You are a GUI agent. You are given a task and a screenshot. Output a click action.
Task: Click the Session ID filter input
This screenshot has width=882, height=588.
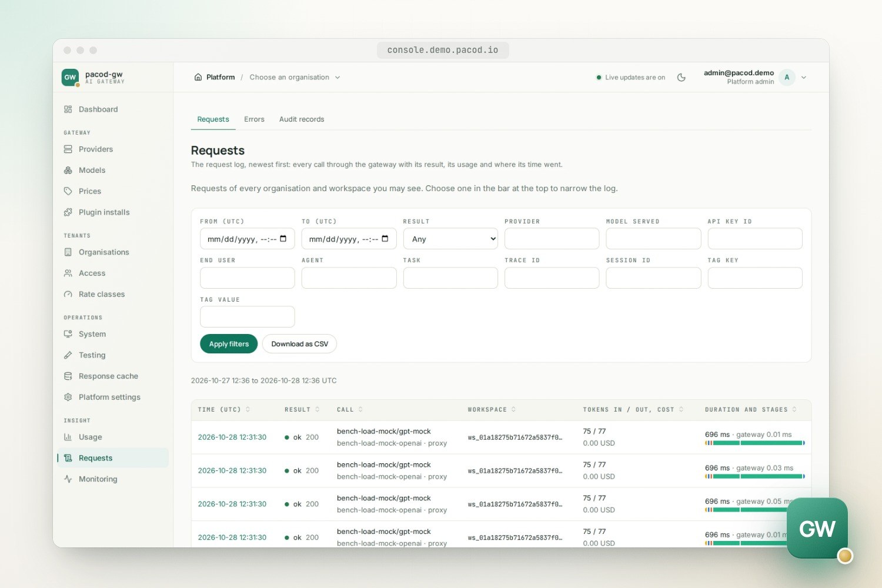click(653, 278)
